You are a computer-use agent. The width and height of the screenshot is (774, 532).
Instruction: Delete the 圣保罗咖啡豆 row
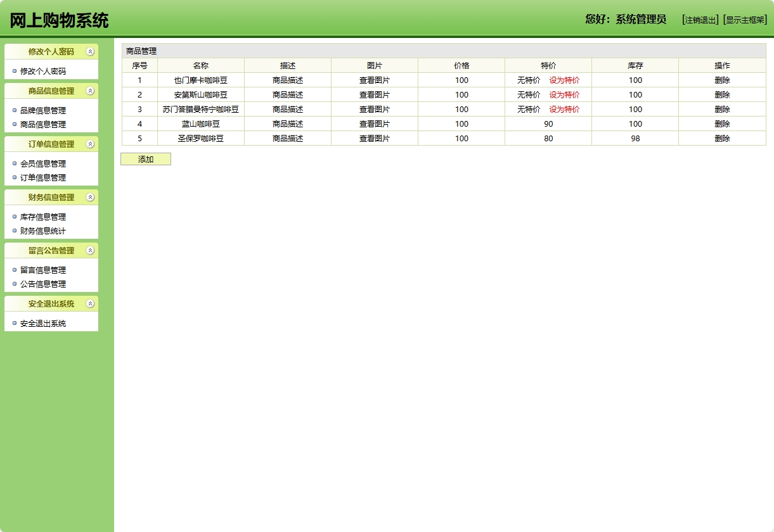pos(722,138)
